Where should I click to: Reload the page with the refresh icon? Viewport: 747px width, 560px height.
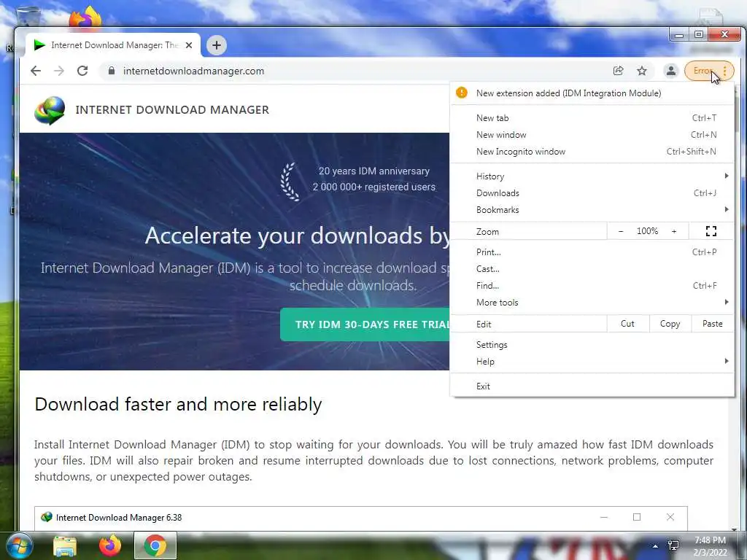tap(82, 71)
